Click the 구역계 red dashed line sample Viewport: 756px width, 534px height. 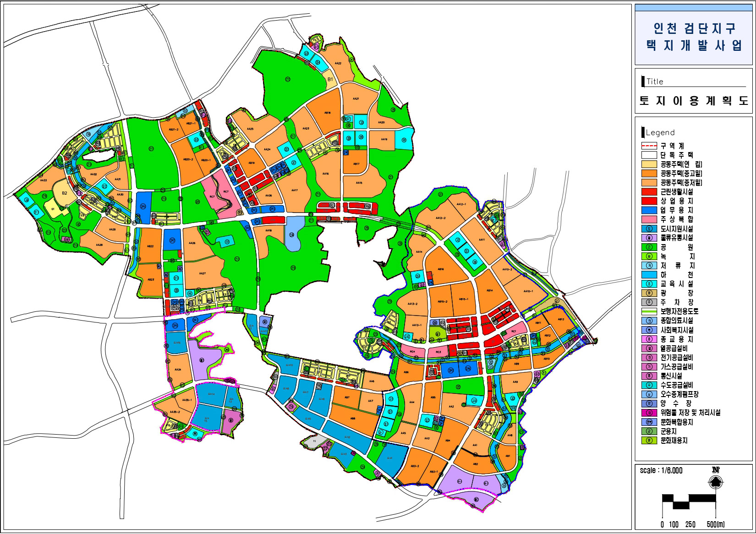(x=649, y=146)
